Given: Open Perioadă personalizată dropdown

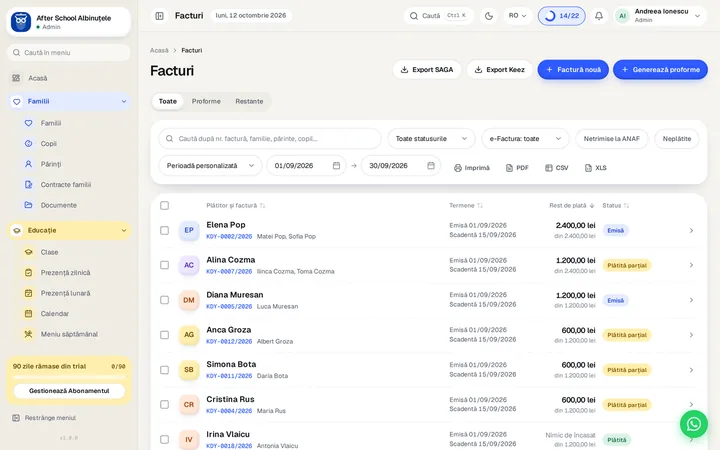Looking at the screenshot, I should point(210,166).
